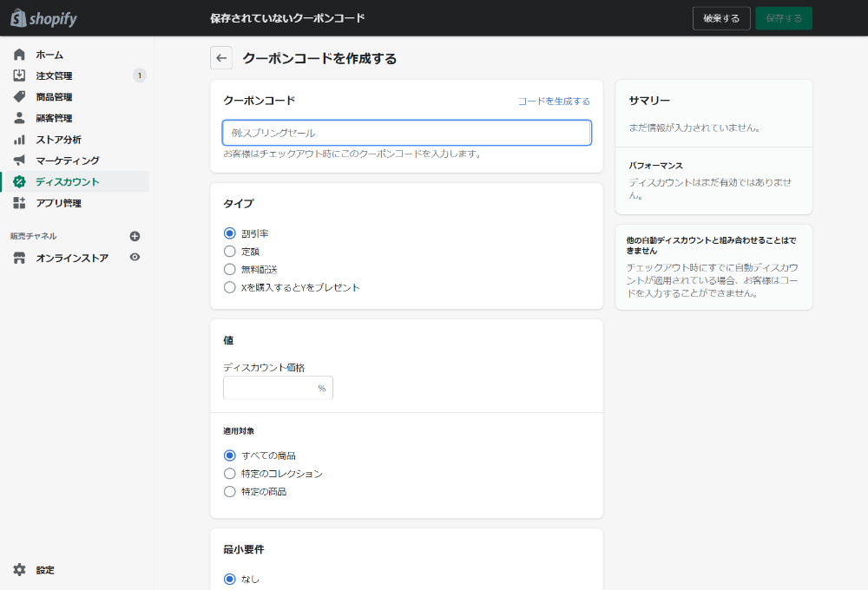This screenshot has height=590, width=868.
Task: Select 特定のコレクション radio button
Action: pyautogui.click(x=230, y=474)
